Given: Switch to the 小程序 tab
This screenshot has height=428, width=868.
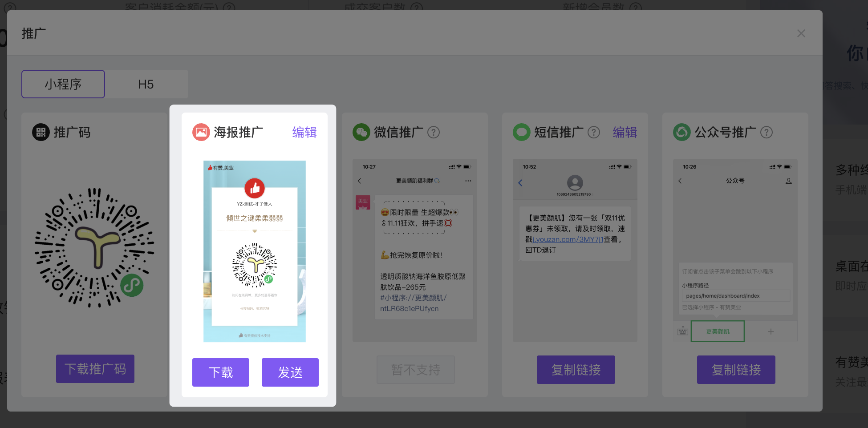Looking at the screenshot, I should [63, 84].
